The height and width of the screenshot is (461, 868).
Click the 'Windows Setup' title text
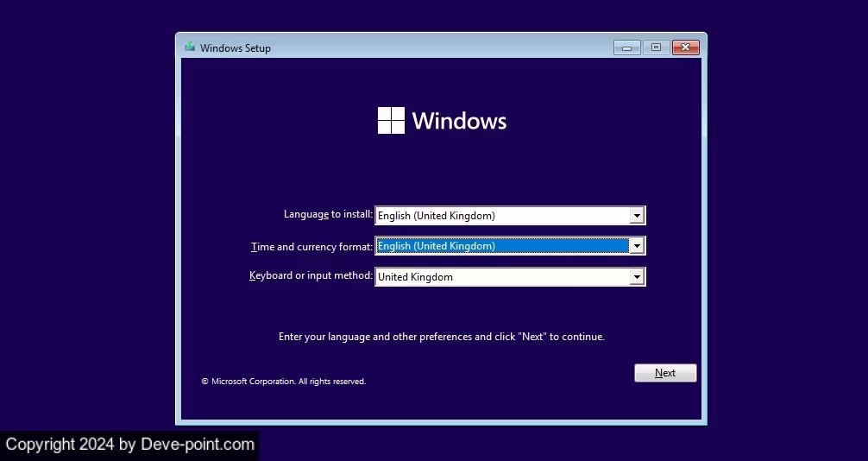(236, 48)
